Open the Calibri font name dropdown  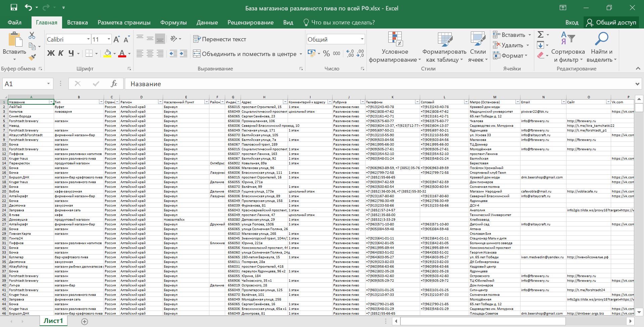pos(88,39)
